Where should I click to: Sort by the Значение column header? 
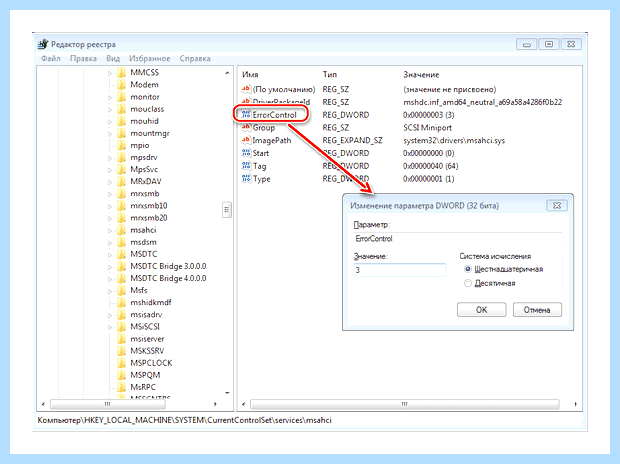(x=421, y=74)
